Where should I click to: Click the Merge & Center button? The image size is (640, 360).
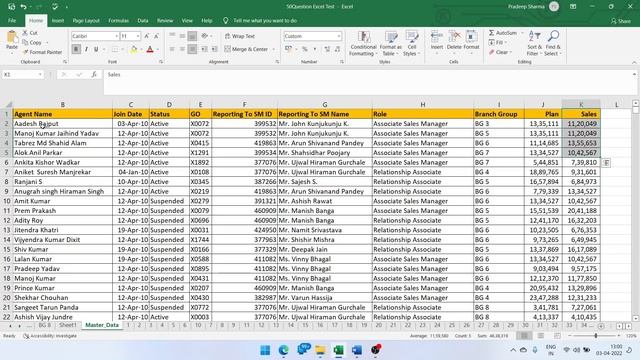tap(246, 49)
